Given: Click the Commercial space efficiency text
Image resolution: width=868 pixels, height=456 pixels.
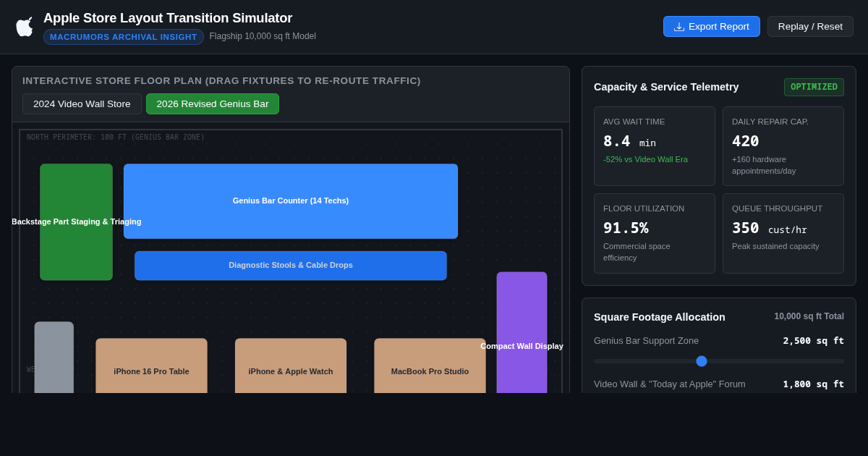Looking at the screenshot, I should coord(637,252).
